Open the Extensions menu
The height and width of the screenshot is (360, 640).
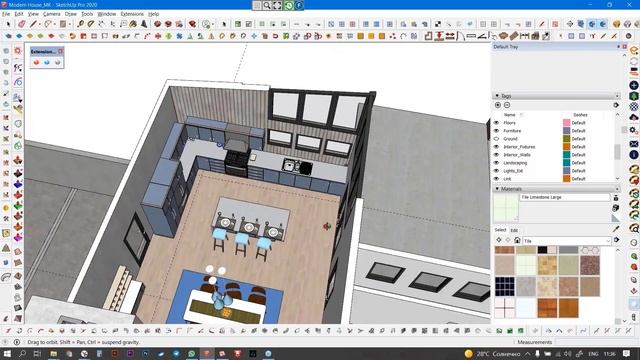[132, 14]
